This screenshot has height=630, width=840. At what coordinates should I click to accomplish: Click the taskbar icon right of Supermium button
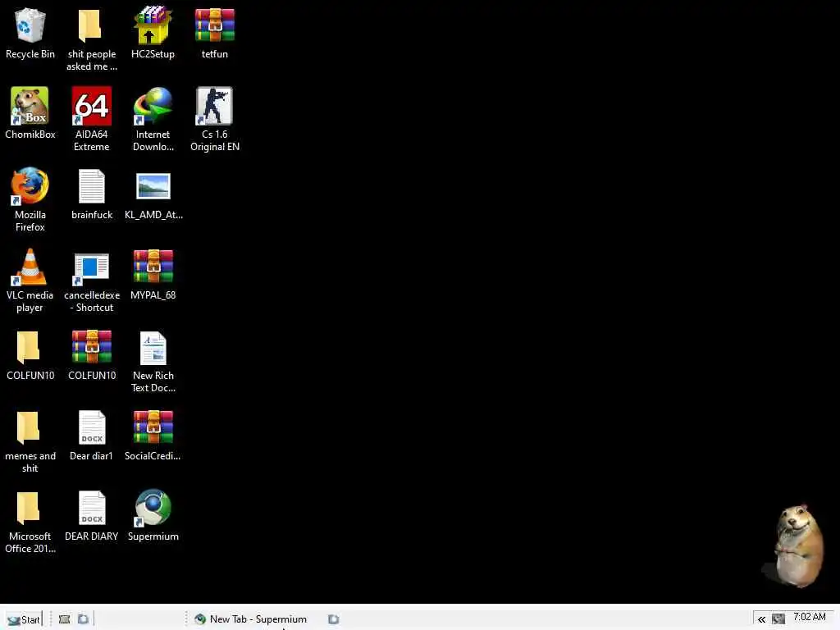point(333,619)
